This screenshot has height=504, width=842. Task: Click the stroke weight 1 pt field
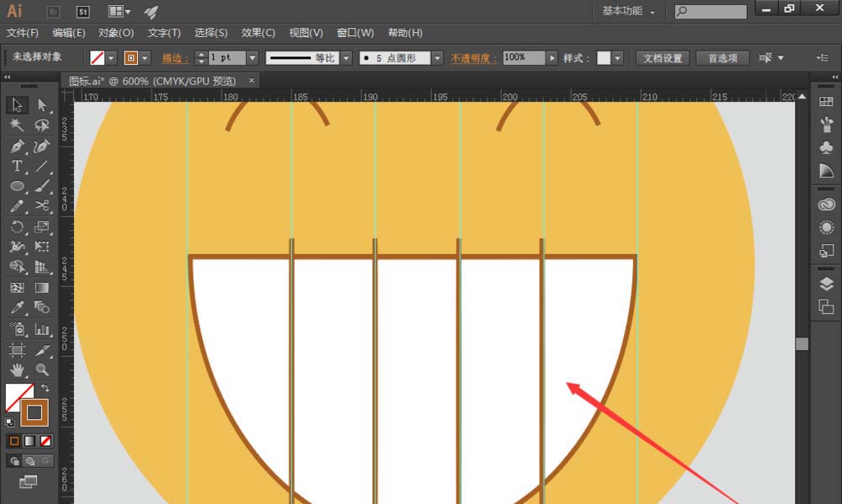pos(226,57)
